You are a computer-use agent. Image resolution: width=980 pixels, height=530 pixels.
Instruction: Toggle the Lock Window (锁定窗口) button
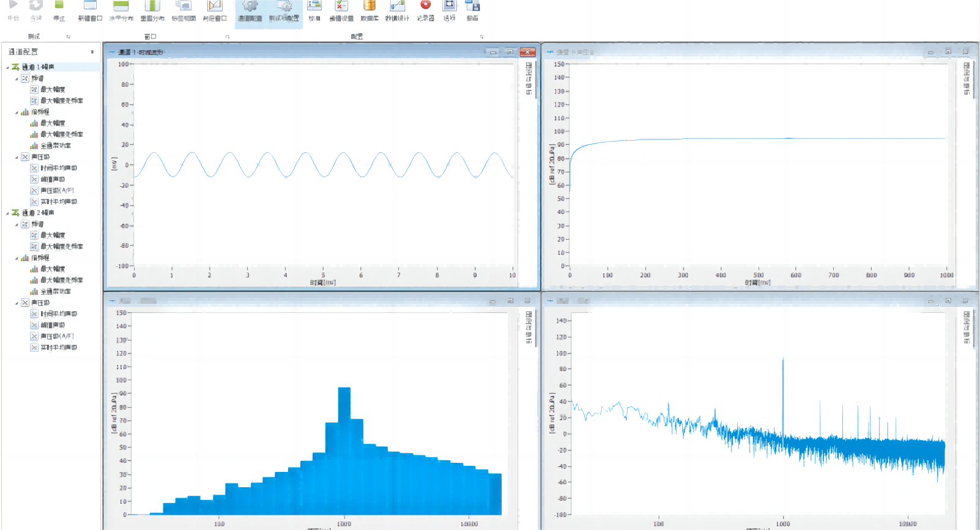215,7
